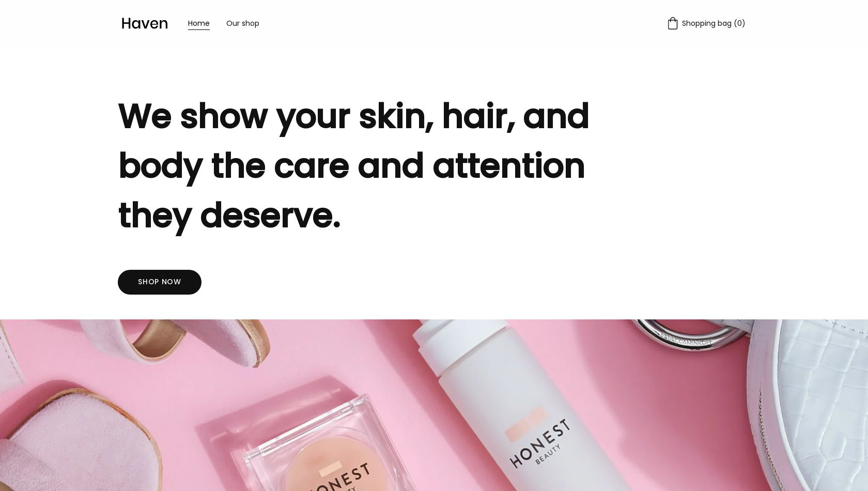Click the headline's first line about skin, hair

tap(353, 116)
